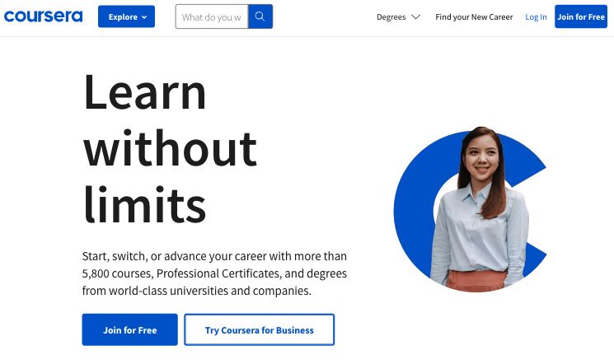614x364 pixels.
Task: Open Find your New Career
Action: click(x=474, y=16)
